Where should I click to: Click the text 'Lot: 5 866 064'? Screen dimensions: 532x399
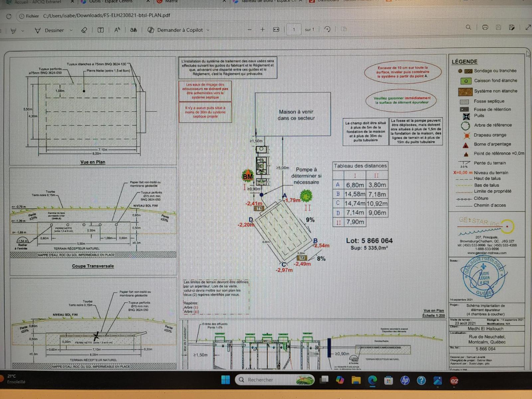369,241
